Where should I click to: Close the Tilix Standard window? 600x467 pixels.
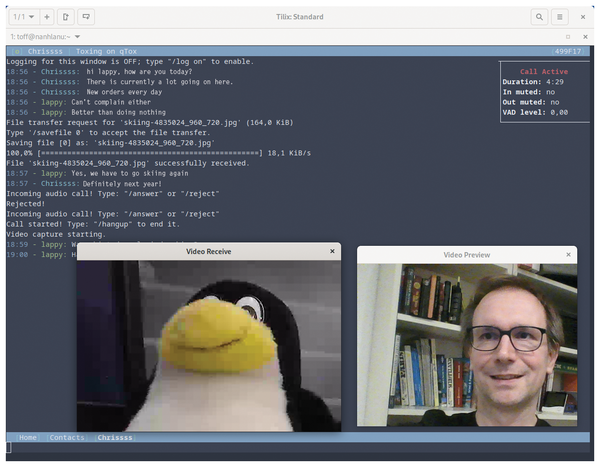coord(583,17)
